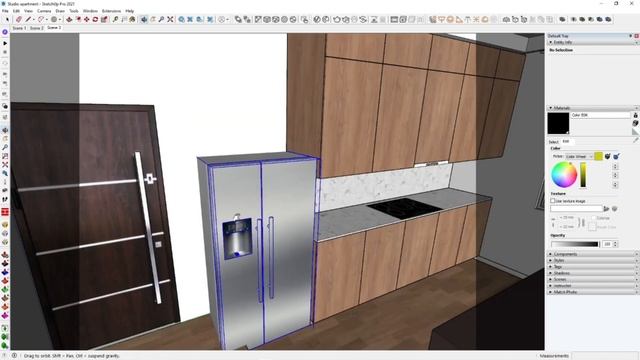Click the black cooktop on counter
Viewport: 640px width, 360px height.
[404, 208]
